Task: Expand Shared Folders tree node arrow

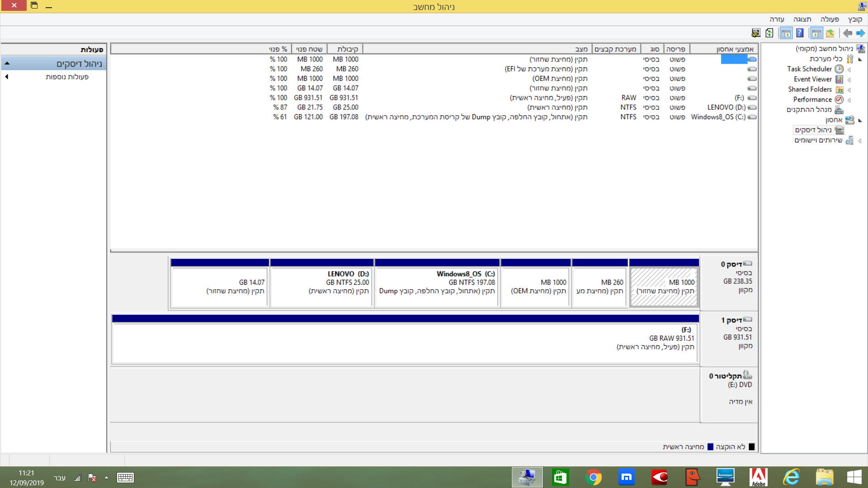Action: (849, 90)
